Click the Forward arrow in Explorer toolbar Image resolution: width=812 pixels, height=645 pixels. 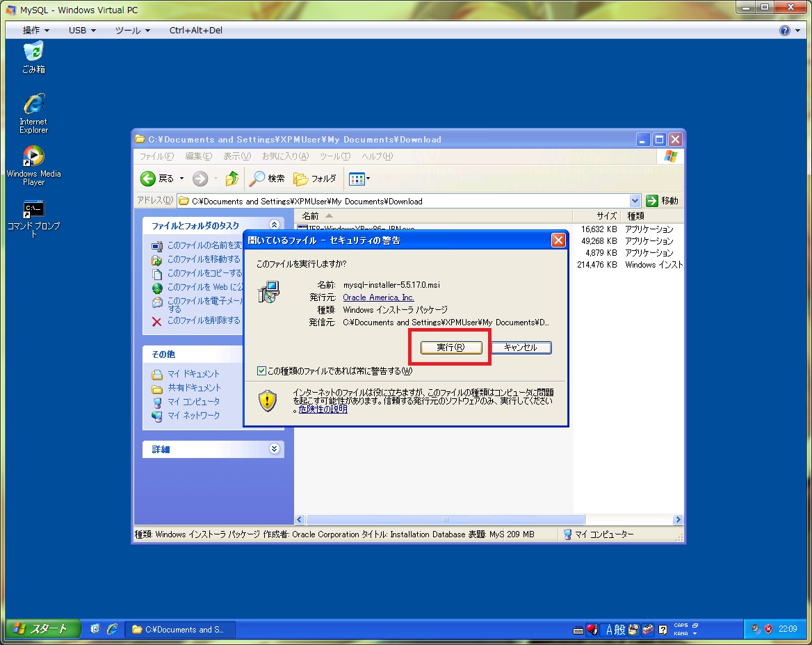200,179
